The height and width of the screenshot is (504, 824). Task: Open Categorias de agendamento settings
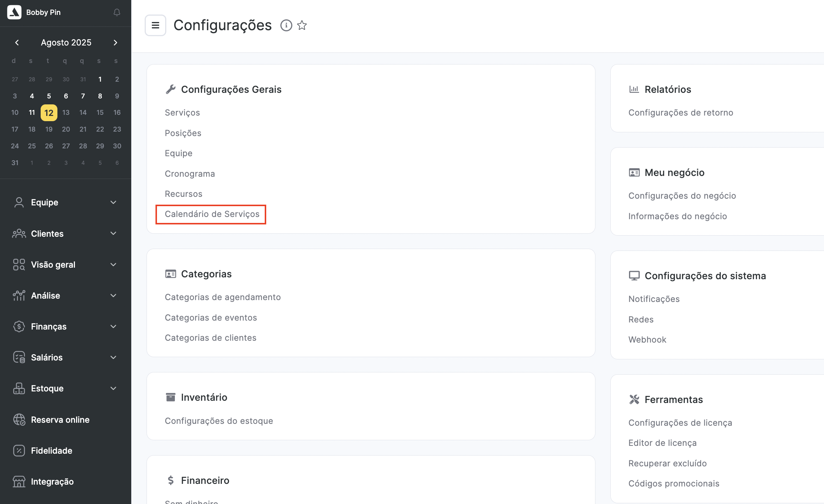[223, 297]
